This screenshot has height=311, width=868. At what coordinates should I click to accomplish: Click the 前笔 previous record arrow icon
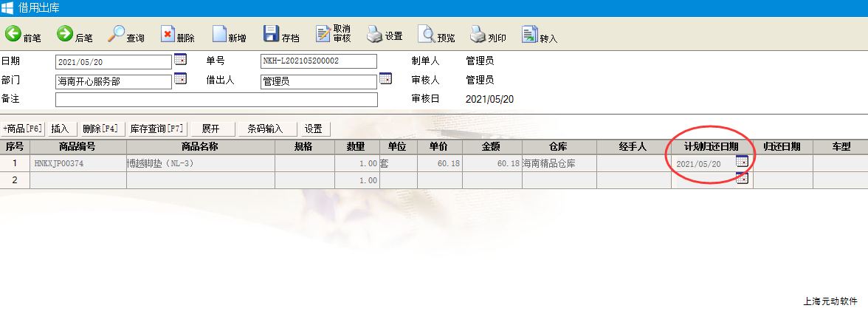pos(13,34)
